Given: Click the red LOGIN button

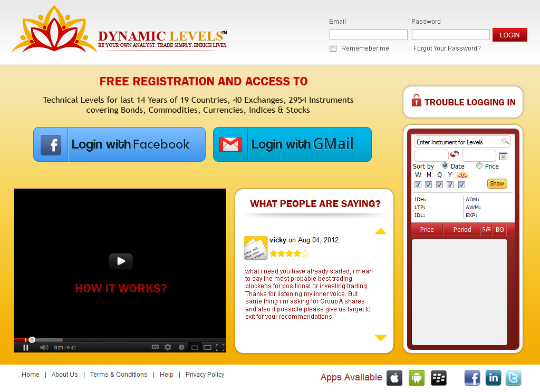Looking at the screenshot, I should tap(510, 35).
